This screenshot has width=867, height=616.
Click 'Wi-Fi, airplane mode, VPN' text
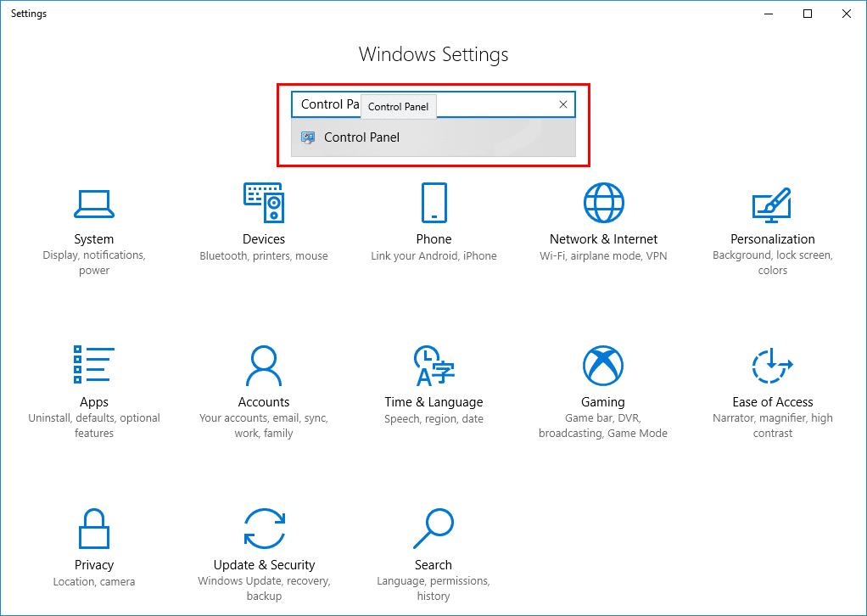coord(604,256)
